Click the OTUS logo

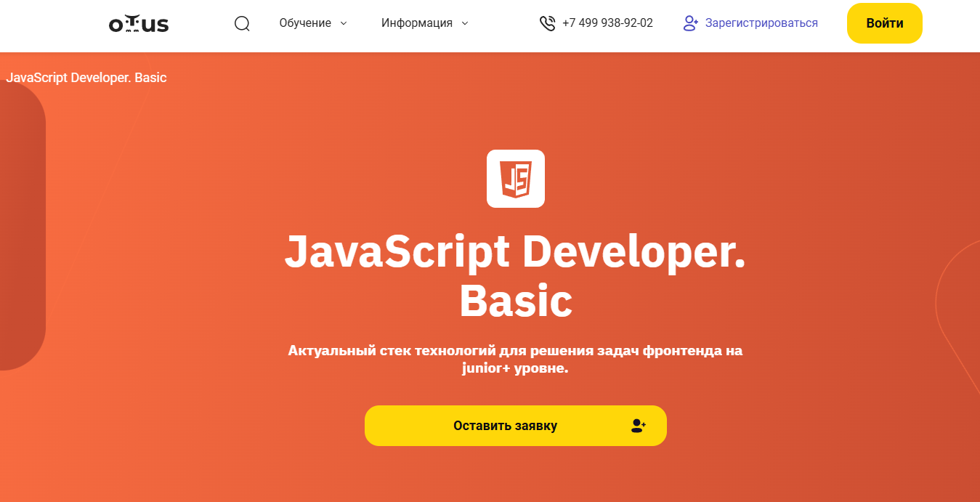(x=139, y=24)
